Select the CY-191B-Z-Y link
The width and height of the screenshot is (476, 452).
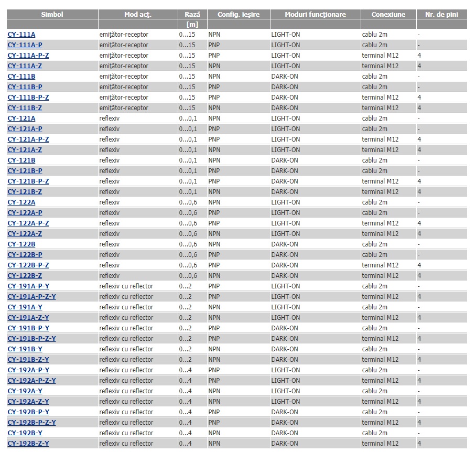[28, 359]
